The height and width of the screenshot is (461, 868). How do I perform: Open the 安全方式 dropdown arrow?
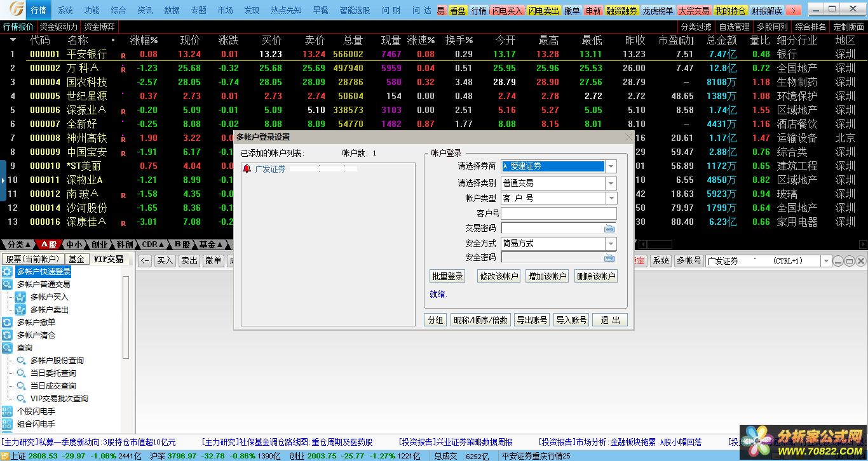(x=611, y=244)
